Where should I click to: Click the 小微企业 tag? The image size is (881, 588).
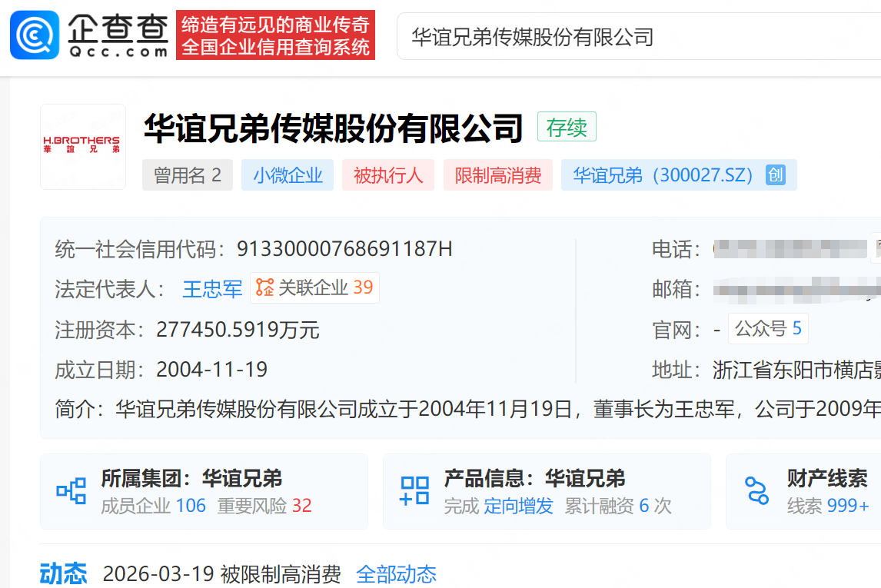[x=288, y=175]
